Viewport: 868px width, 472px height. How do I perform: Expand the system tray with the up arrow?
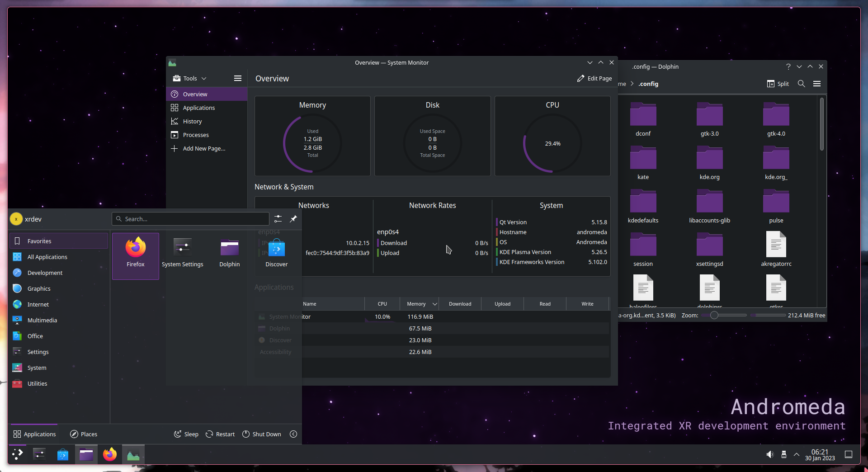[x=796, y=454]
